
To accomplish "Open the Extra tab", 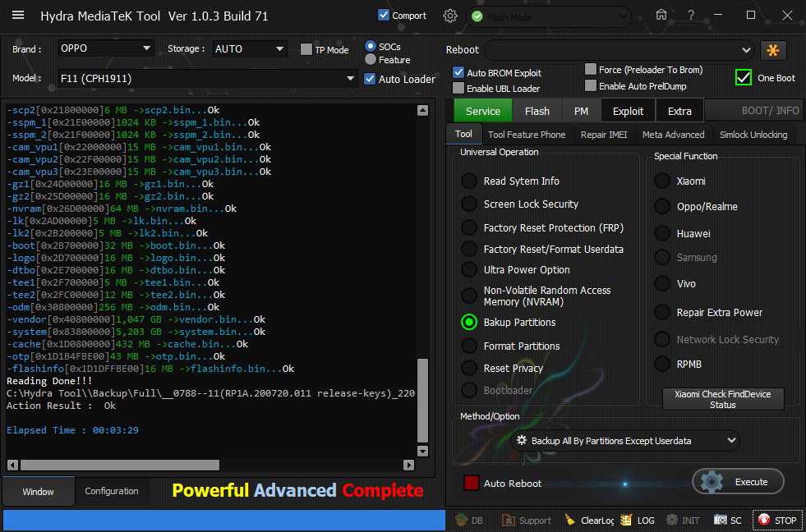I will [679, 111].
